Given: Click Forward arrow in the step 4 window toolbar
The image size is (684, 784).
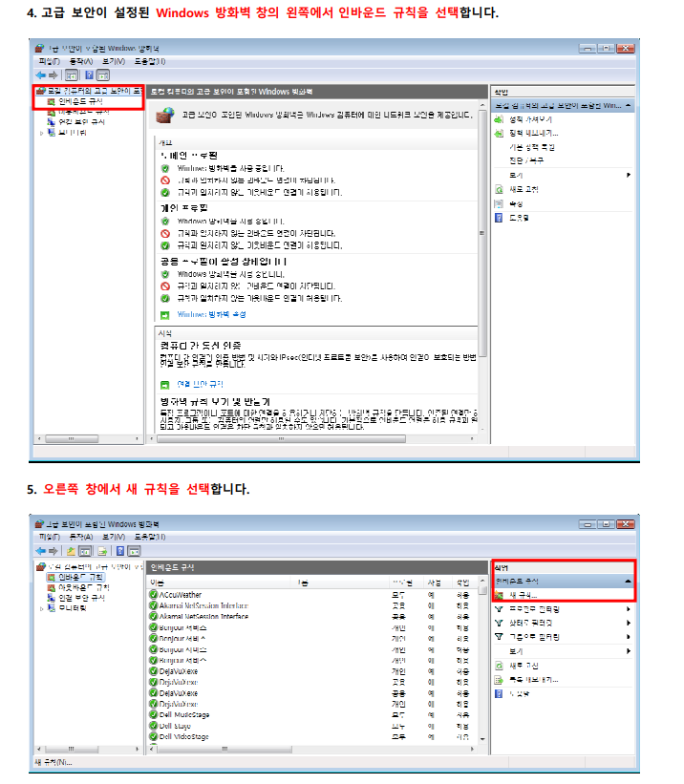Looking at the screenshot, I should coord(53,75).
